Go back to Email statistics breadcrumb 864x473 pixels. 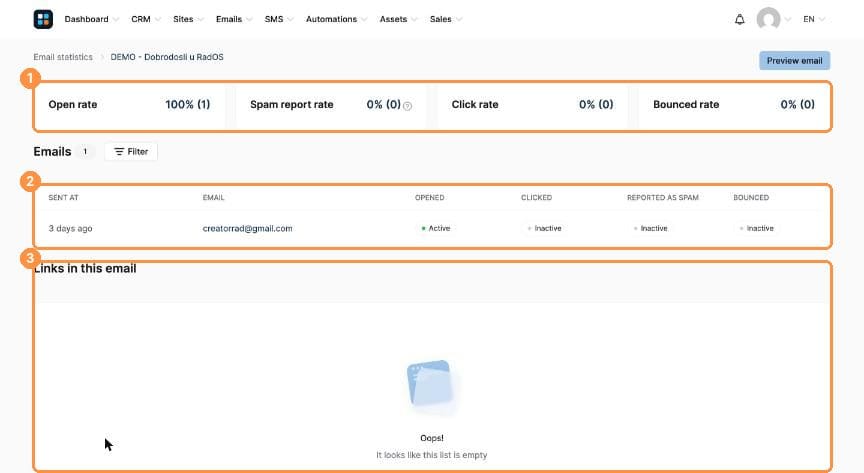[63, 57]
